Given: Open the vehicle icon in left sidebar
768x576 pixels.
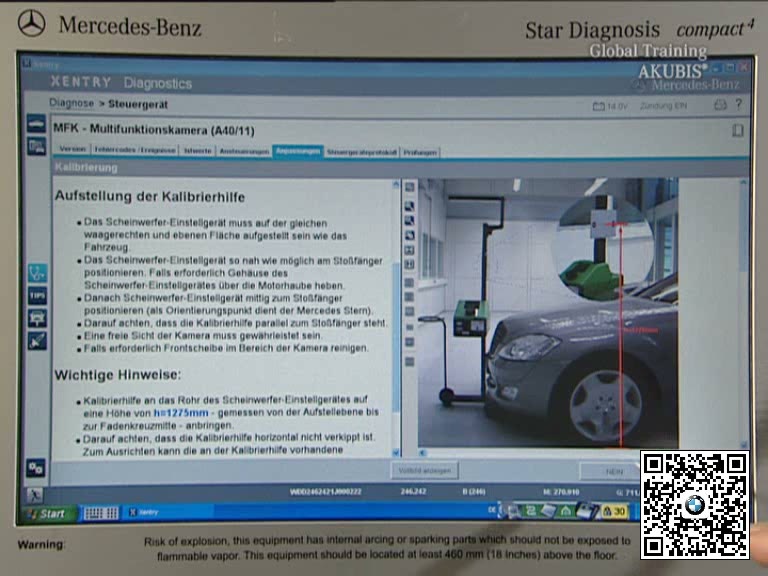Looking at the screenshot, I should [36, 124].
